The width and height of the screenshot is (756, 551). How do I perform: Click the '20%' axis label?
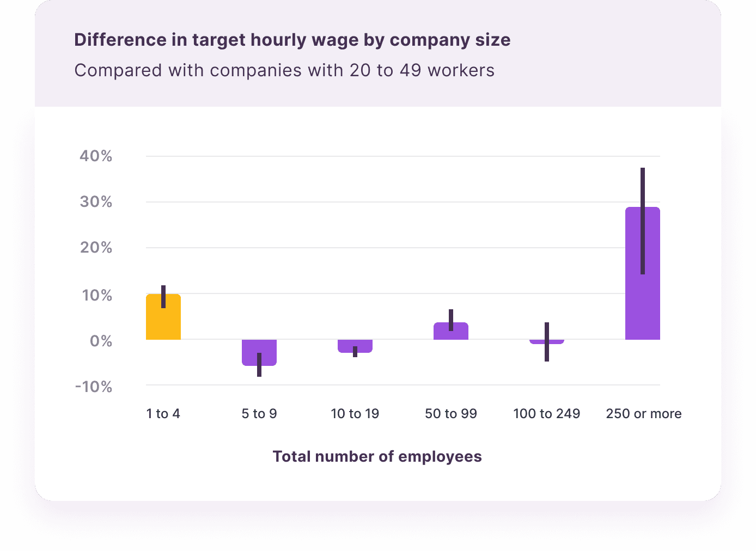coord(96,248)
